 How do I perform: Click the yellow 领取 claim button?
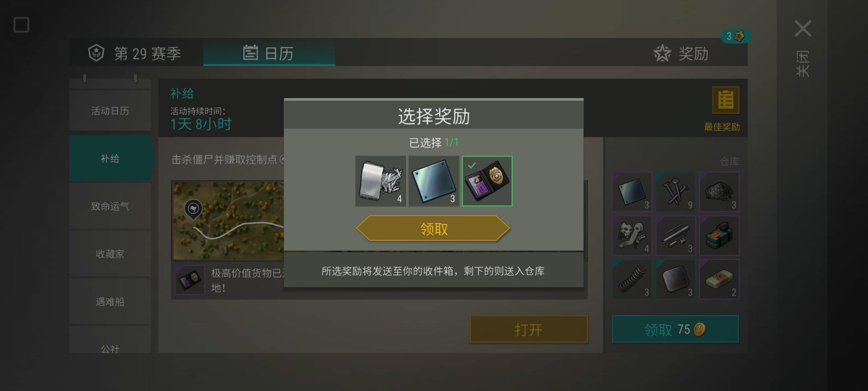click(433, 228)
